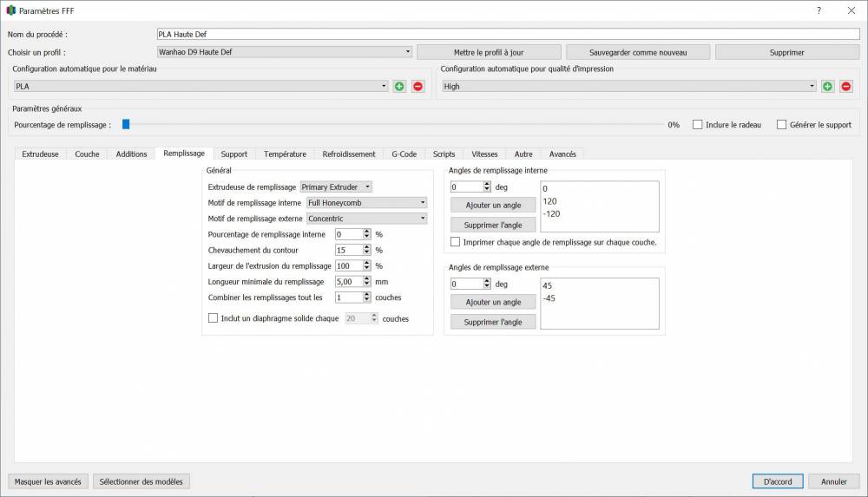Click the Chevauchement du contour value field

349,250
